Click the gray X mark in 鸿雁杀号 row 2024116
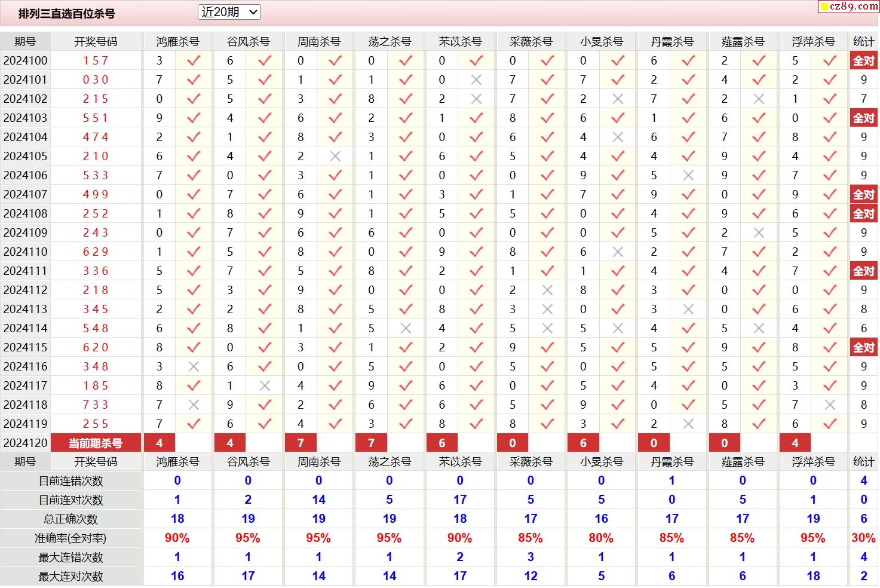This screenshot has height=588, width=880. pyautogui.click(x=194, y=366)
